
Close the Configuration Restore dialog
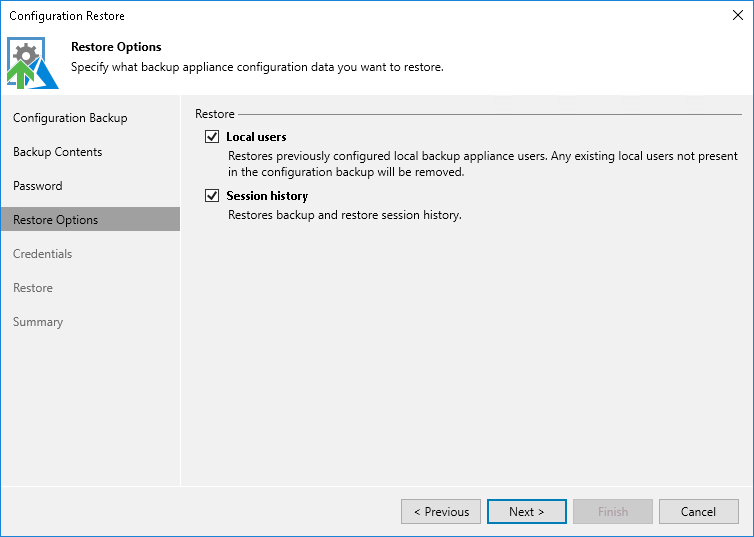click(738, 16)
